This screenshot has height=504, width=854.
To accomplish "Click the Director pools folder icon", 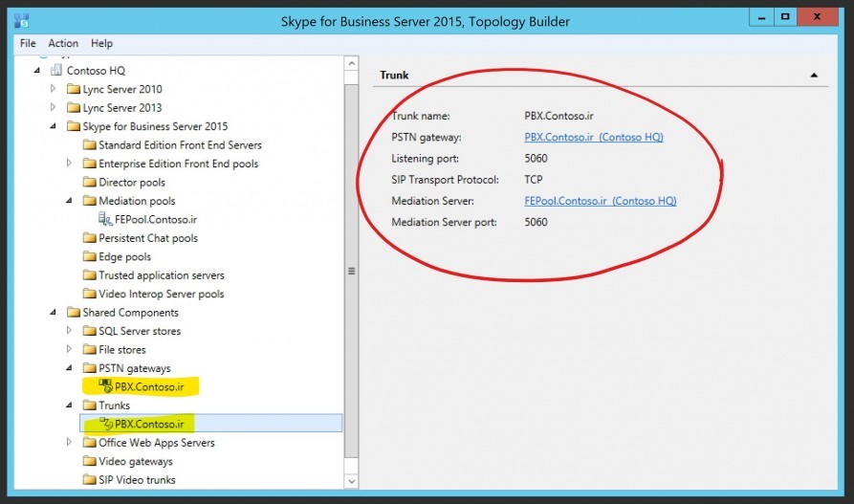I will point(89,182).
